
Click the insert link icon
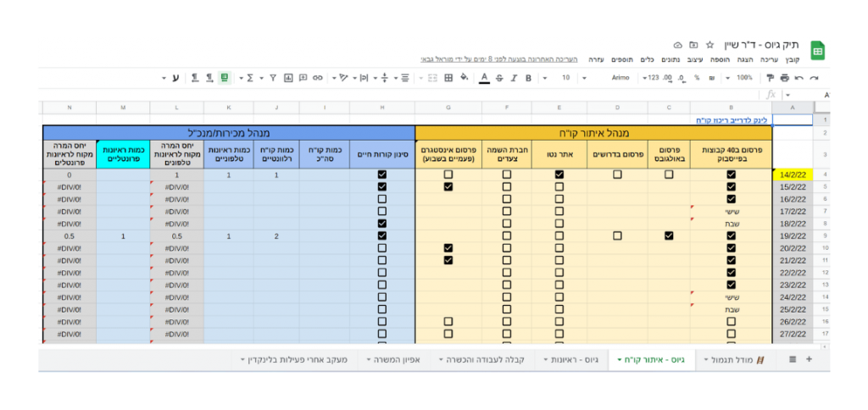[x=318, y=78]
